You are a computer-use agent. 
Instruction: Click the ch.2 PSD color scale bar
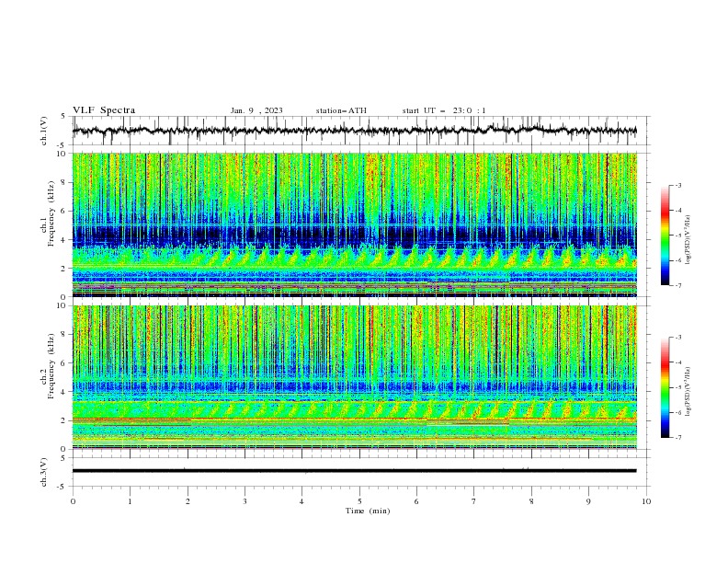click(665, 387)
